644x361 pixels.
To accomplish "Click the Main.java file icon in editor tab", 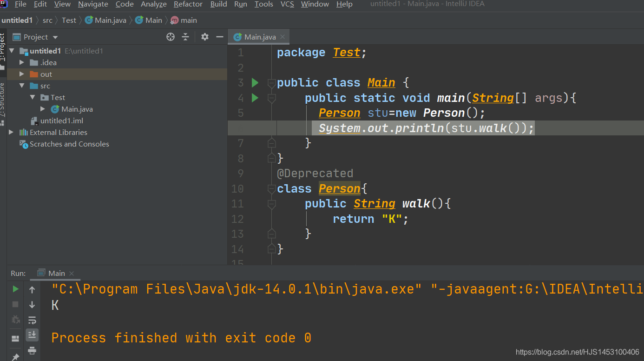I will tap(238, 37).
